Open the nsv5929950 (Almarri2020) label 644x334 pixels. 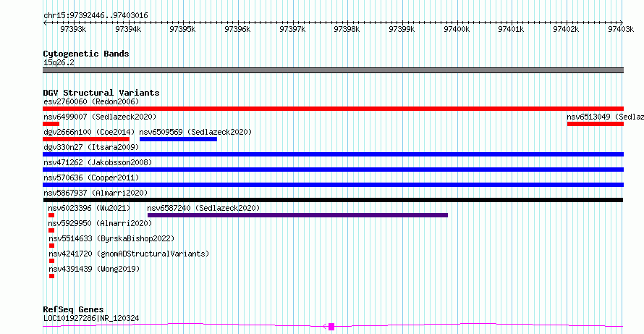tap(100, 223)
